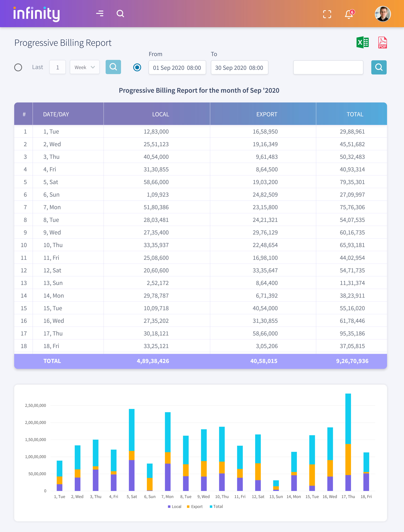Focus the empty search text box
The image size is (404, 532).
(x=328, y=67)
